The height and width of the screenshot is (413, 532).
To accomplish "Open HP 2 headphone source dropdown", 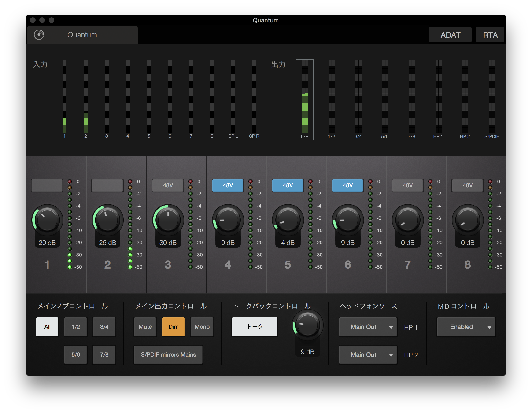I will tap(368, 354).
